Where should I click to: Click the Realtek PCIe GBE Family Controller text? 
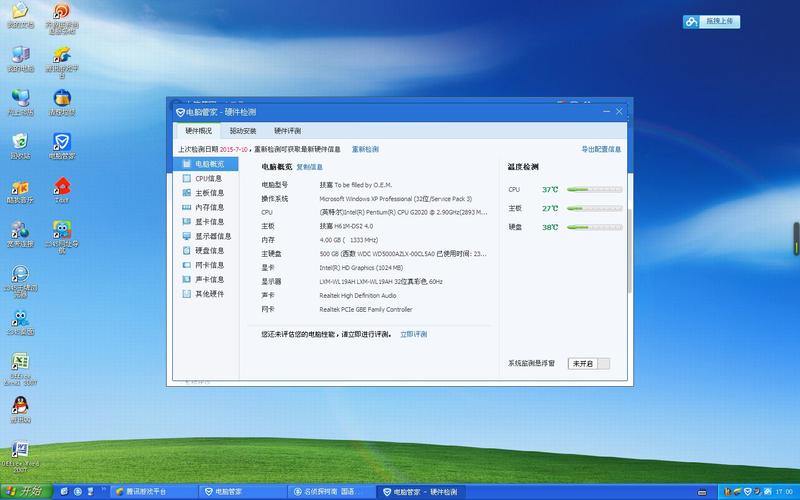366,309
